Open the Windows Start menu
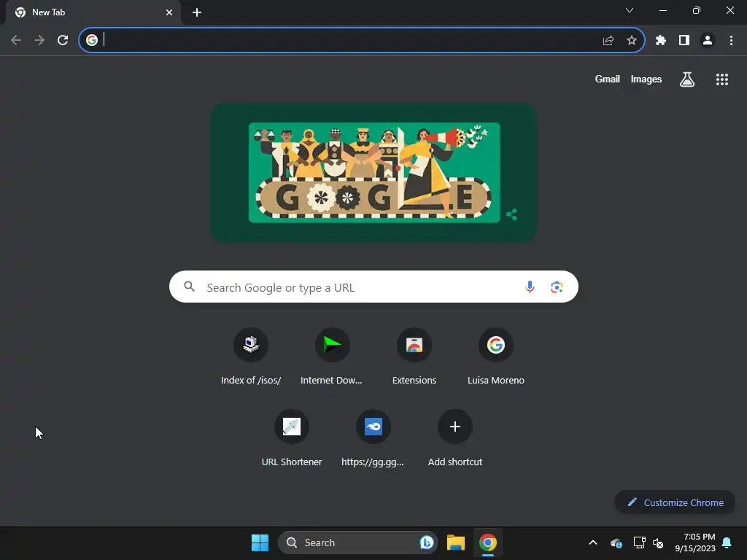Viewport: 747px width, 560px height. pyautogui.click(x=260, y=542)
